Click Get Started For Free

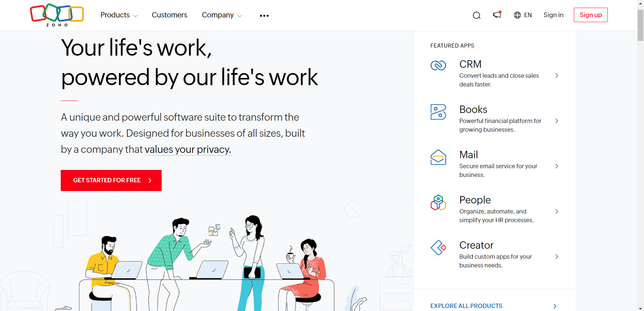111,180
